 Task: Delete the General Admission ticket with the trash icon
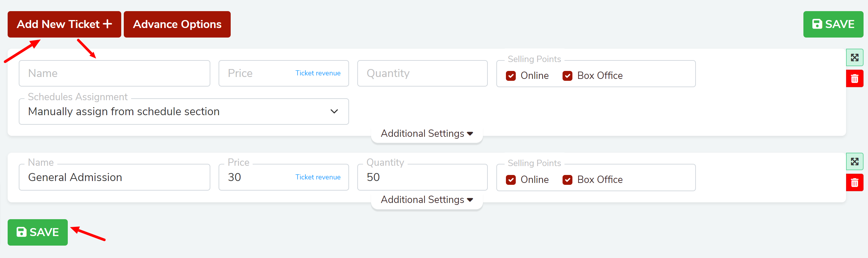[854, 183]
